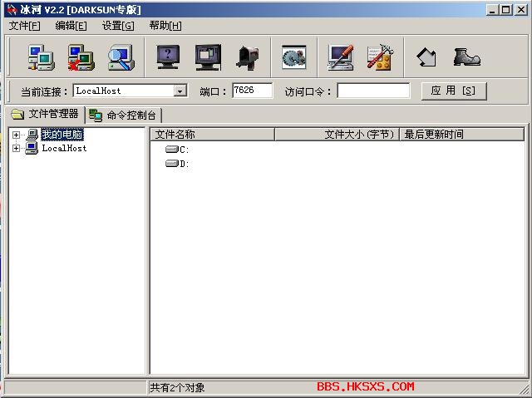Open the 文件[F] menu

(24, 26)
